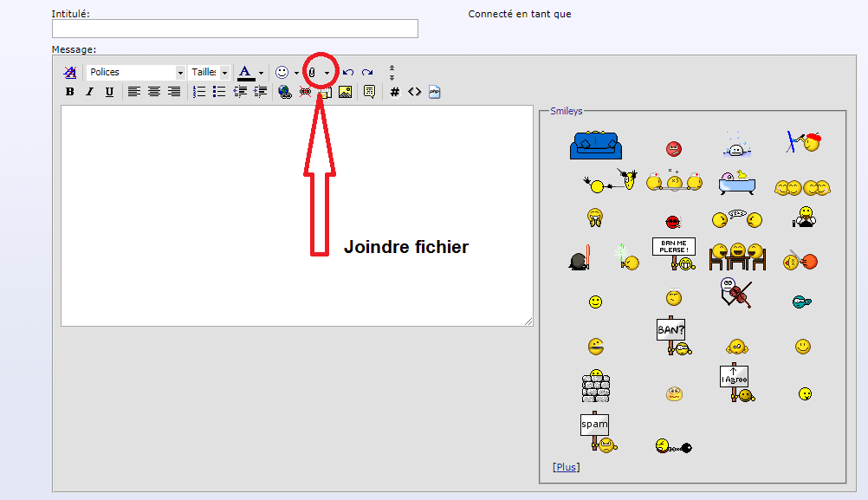Redo the last edit
This screenshot has height=500, width=868.
367,73
